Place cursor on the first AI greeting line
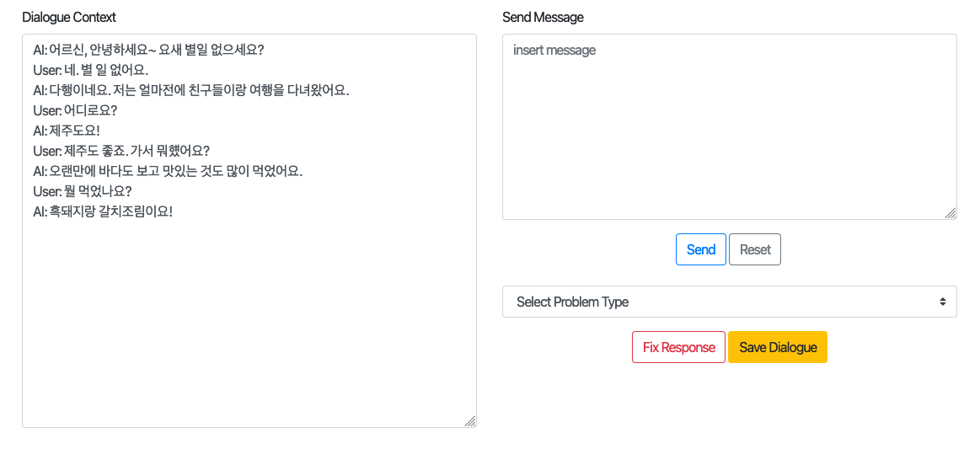The height and width of the screenshot is (449, 980). tap(149, 50)
